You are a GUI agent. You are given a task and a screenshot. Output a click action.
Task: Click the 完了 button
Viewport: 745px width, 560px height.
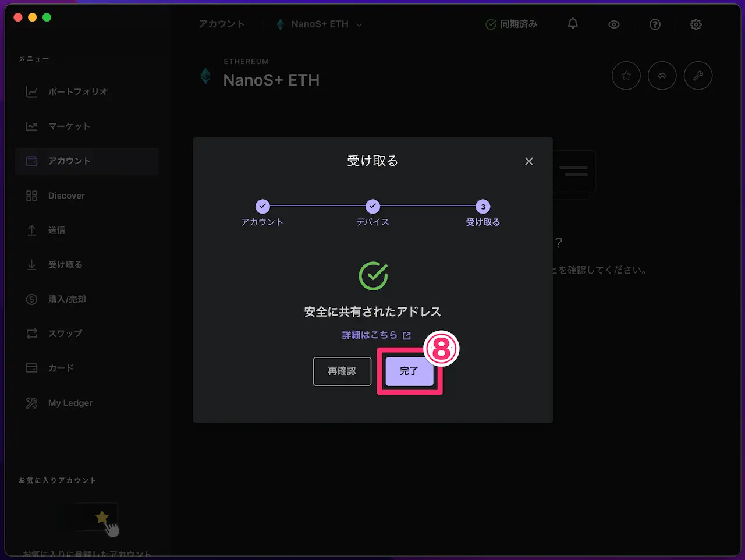tap(409, 371)
